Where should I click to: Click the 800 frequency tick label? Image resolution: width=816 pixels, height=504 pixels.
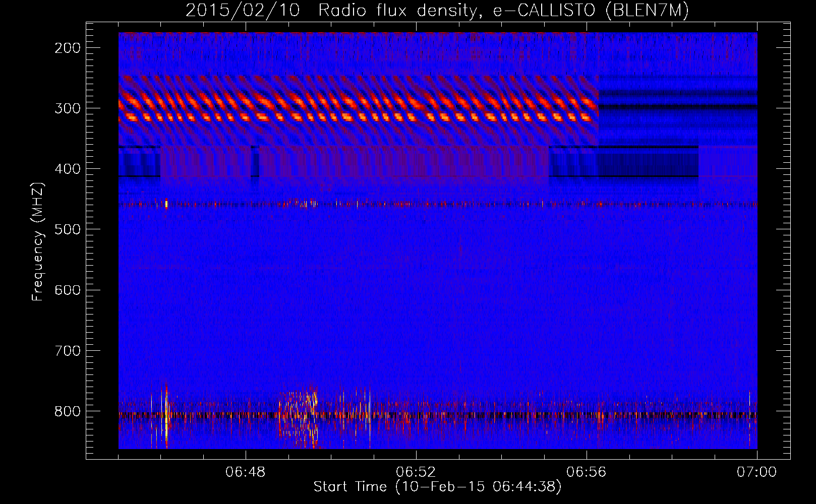pos(68,411)
